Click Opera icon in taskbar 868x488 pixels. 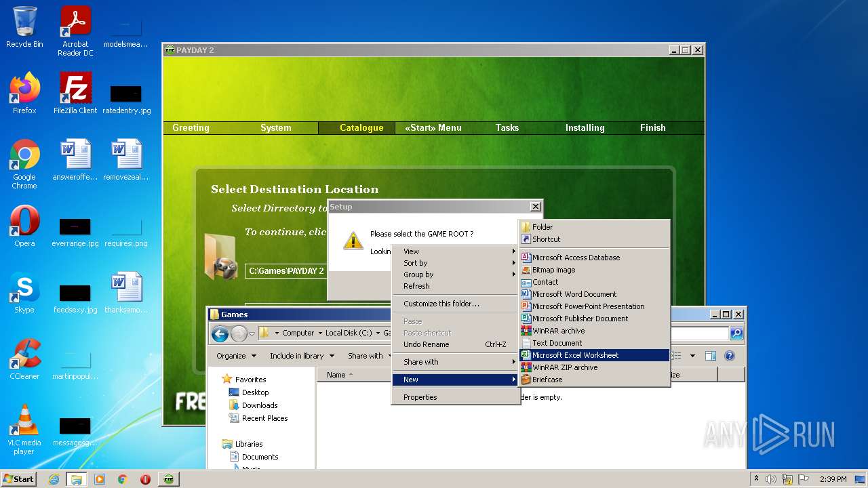(x=145, y=479)
